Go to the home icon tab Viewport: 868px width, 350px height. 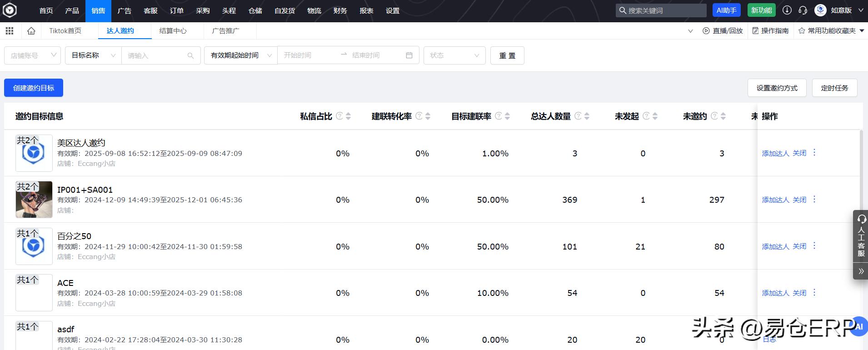point(31,31)
